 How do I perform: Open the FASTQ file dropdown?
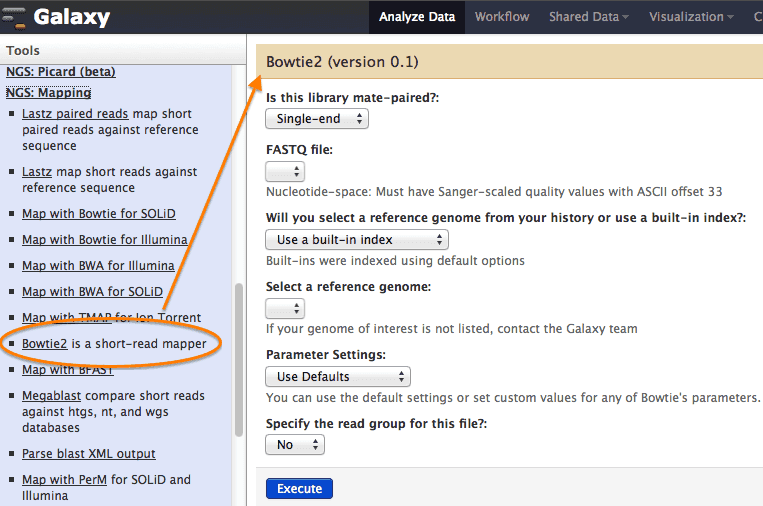tap(285, 171)
